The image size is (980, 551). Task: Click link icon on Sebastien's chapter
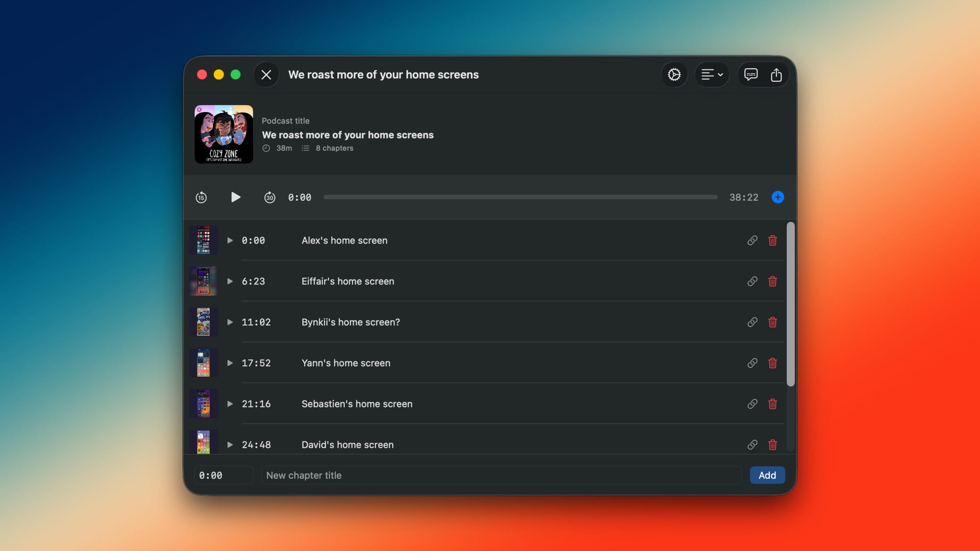[752, 404]
